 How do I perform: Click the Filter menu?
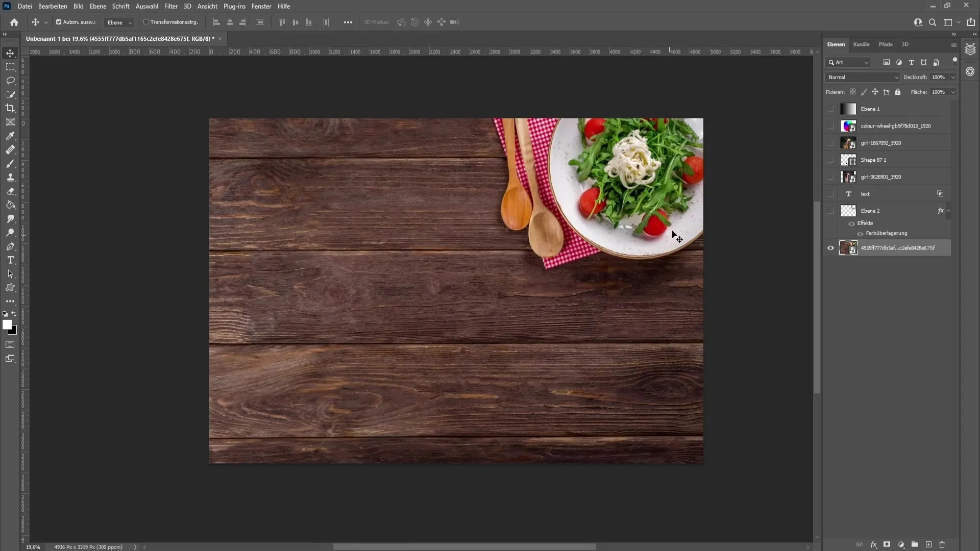(171, 6)
